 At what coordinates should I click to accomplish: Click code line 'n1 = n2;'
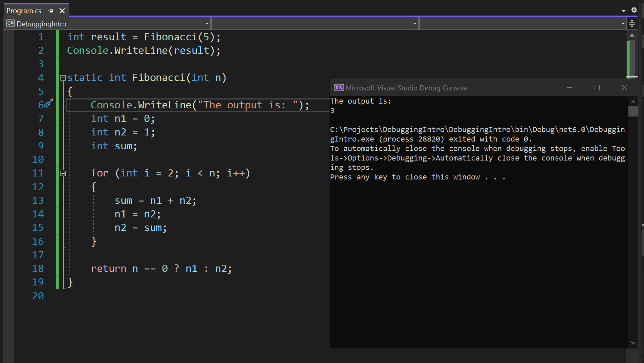tap(138, 214)
